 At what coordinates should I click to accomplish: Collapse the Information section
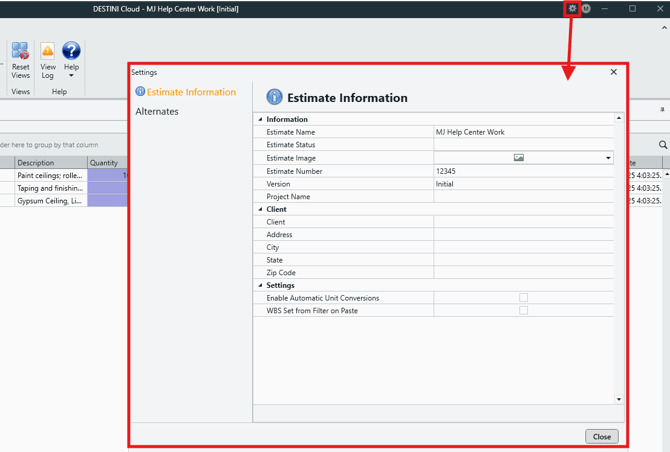click(x=261, y=120)
